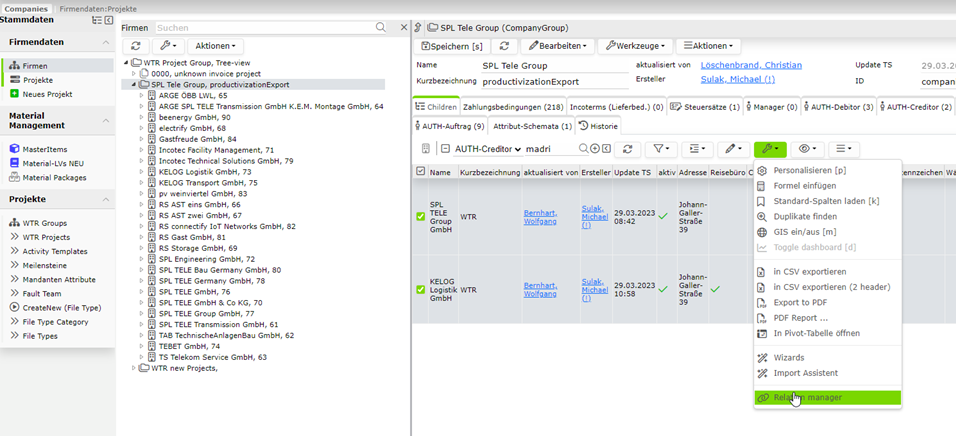Open the Attribut-Schemata (1) tab

pos(532,126)
